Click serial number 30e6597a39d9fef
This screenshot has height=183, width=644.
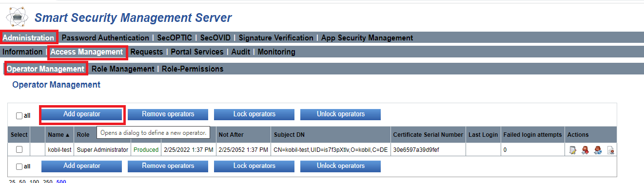tap(416, 150)
